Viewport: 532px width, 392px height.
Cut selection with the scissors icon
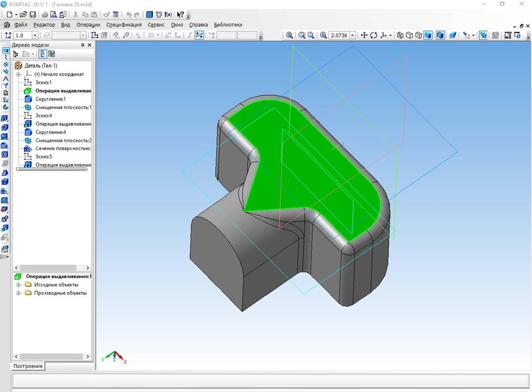click(75, 15)
